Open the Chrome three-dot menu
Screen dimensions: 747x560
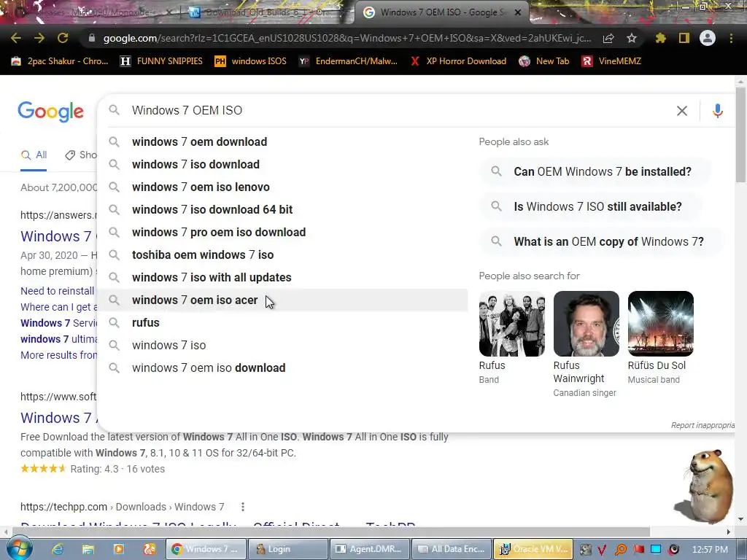click(731, 38)
